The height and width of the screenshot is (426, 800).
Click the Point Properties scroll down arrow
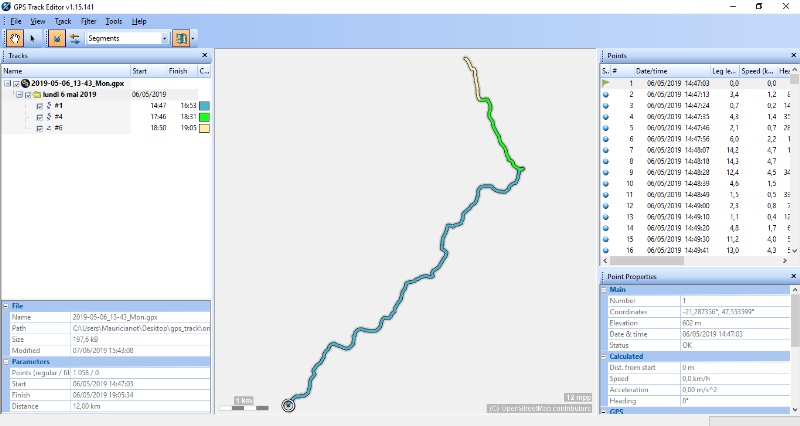tap(795, 410)
